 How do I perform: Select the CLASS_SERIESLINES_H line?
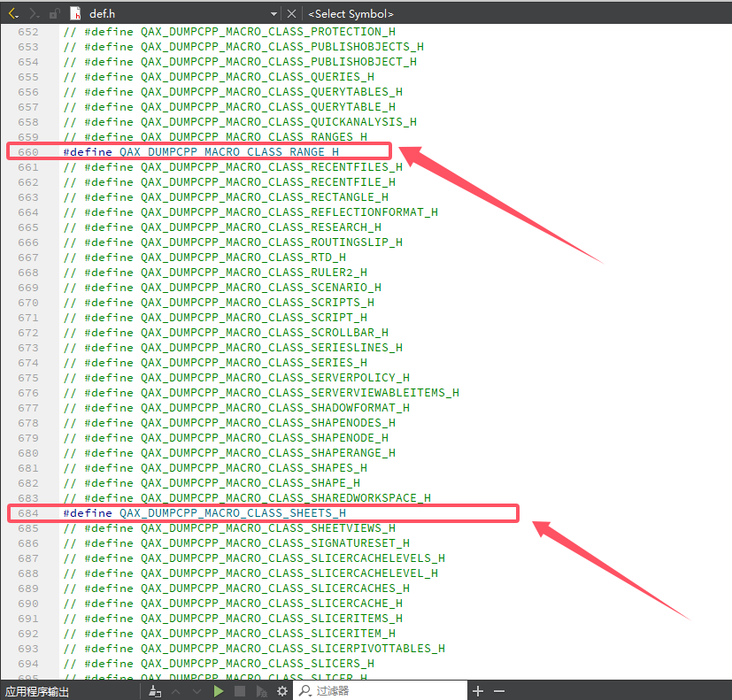click(x=233, y=348)
